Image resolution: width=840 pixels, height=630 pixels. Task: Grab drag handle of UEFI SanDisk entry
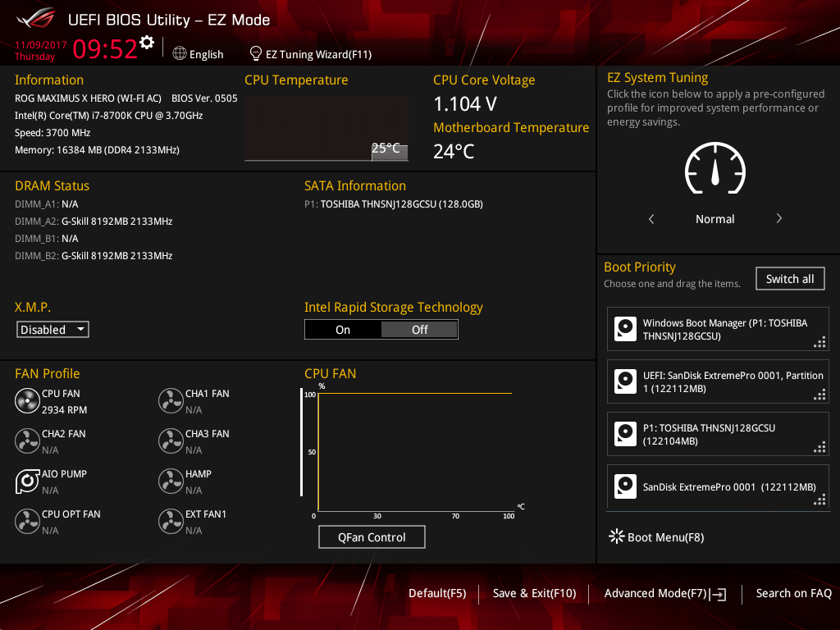[x=819, y=395]
